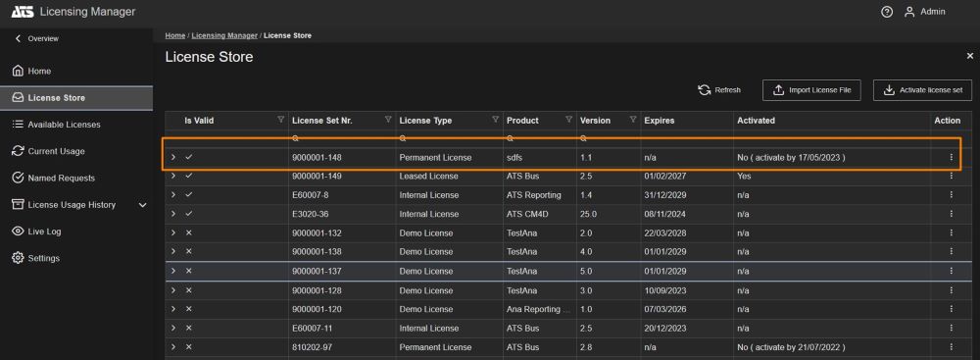Open three-dot action menu for 9000001-148
Screen dimensions: 980x360
[x=952, y=158]
